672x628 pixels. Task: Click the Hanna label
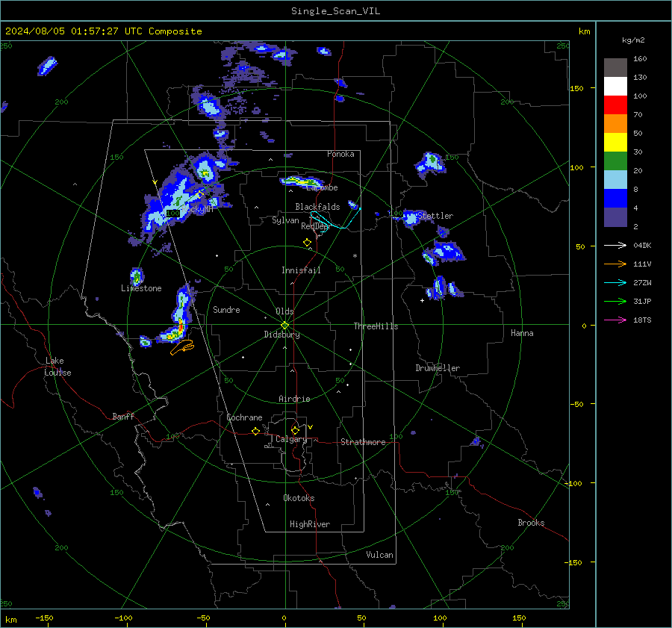click(522, 333)
